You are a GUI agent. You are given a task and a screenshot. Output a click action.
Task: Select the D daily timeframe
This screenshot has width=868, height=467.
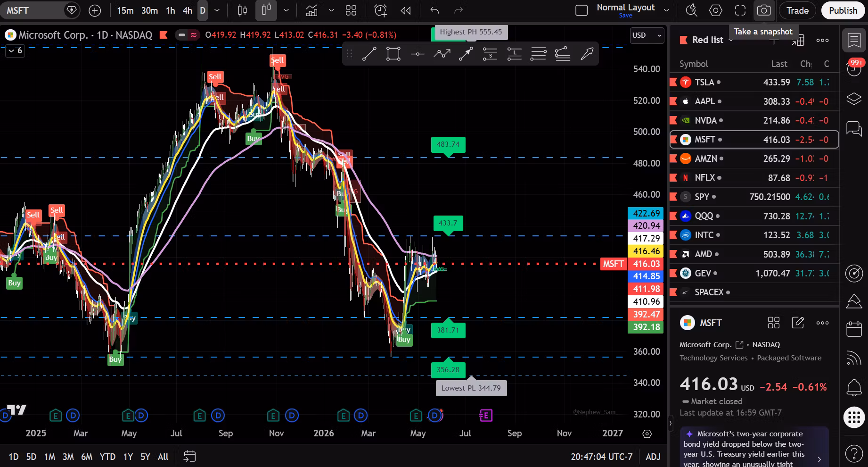click(x=202, y=10)
